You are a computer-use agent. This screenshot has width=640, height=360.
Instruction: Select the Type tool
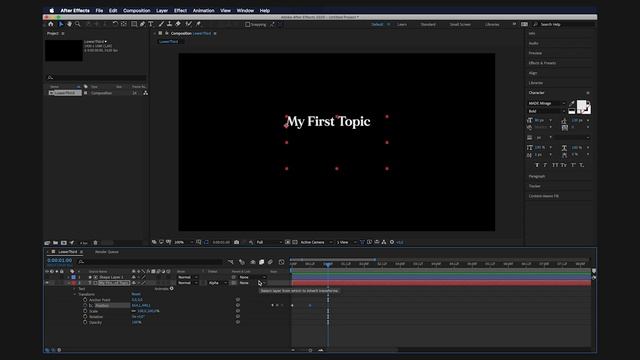[x=151, y=24]
